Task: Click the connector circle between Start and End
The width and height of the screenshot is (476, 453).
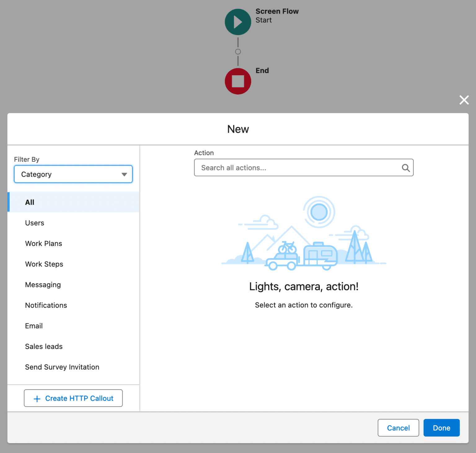Action: pos(238,51)
